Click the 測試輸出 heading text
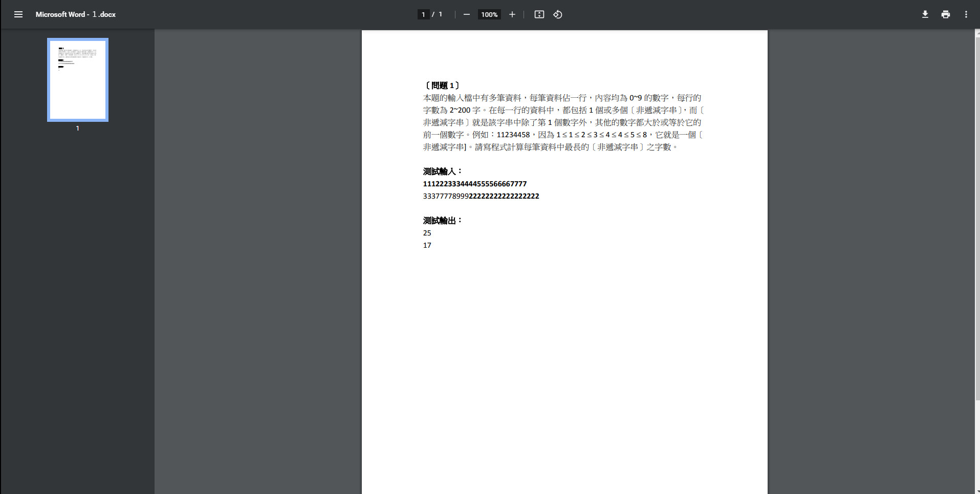Screen dimensions: 980x494 tap(442, 221)
